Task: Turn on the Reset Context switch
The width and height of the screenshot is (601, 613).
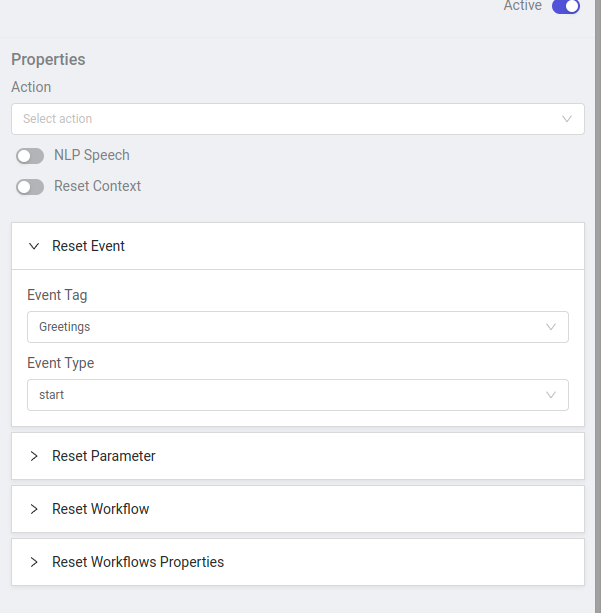Action: pyautogui.click(x=30, y=187)
